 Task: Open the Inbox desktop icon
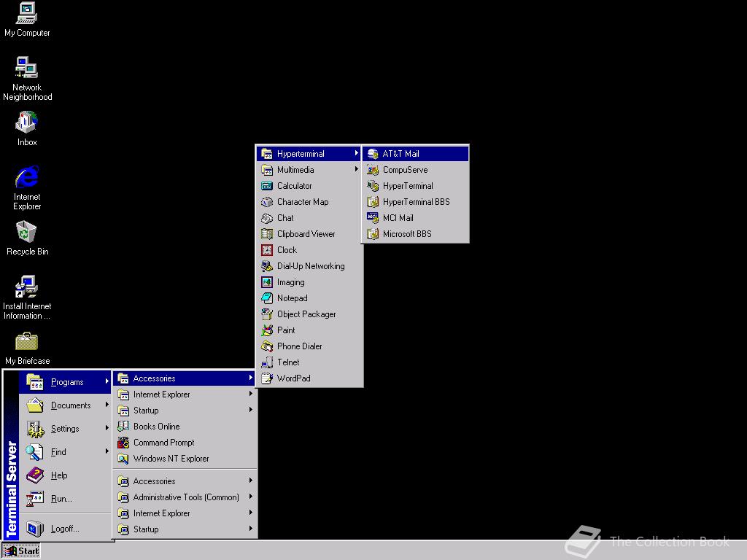[27, 128]
